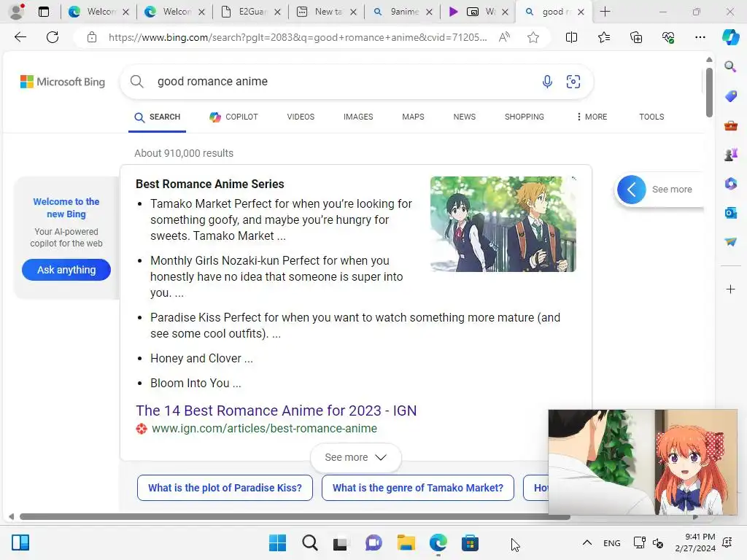Expand the MORE search options menu
This screenshot has width=747, height=560.
tap(592, 117)
